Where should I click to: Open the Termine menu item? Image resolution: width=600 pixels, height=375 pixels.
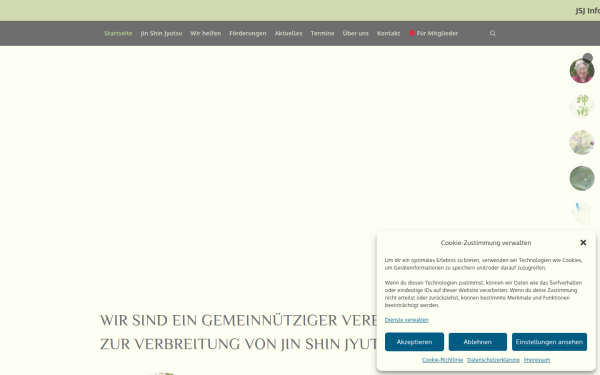tap(322, 33)
